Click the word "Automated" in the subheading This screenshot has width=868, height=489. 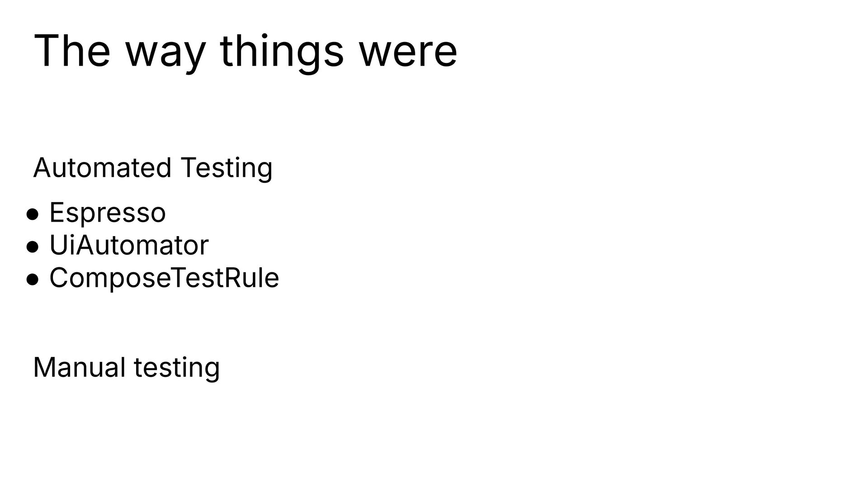pyautogui.click(x=102, y=168)
